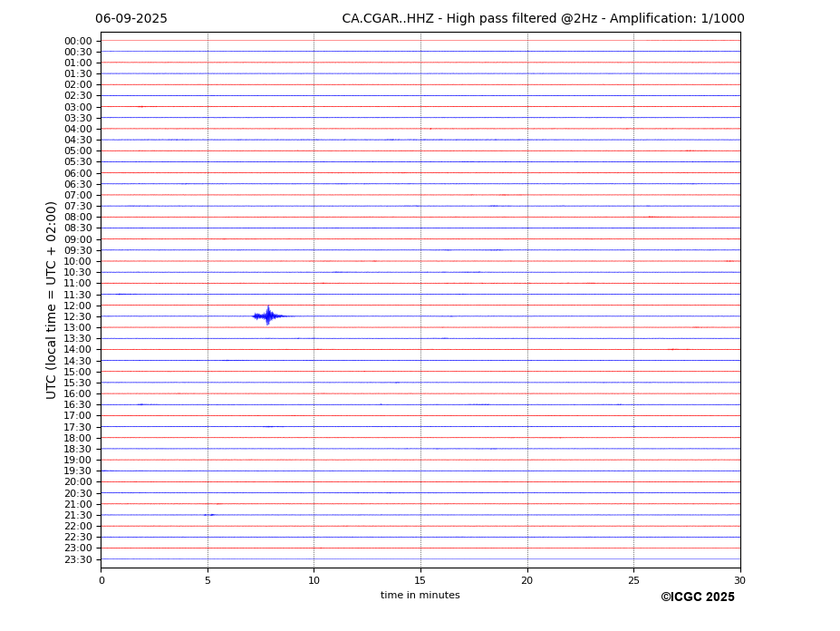Viewport: 840px width, 631px height.
Task: Click the x-axis tick label 20
Action: [527, 580]
